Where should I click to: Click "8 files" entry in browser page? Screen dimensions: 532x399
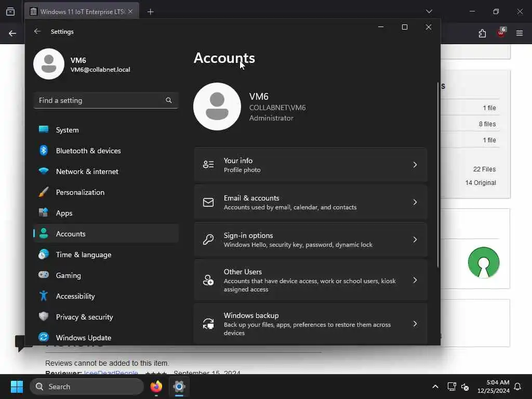point(487,124)
